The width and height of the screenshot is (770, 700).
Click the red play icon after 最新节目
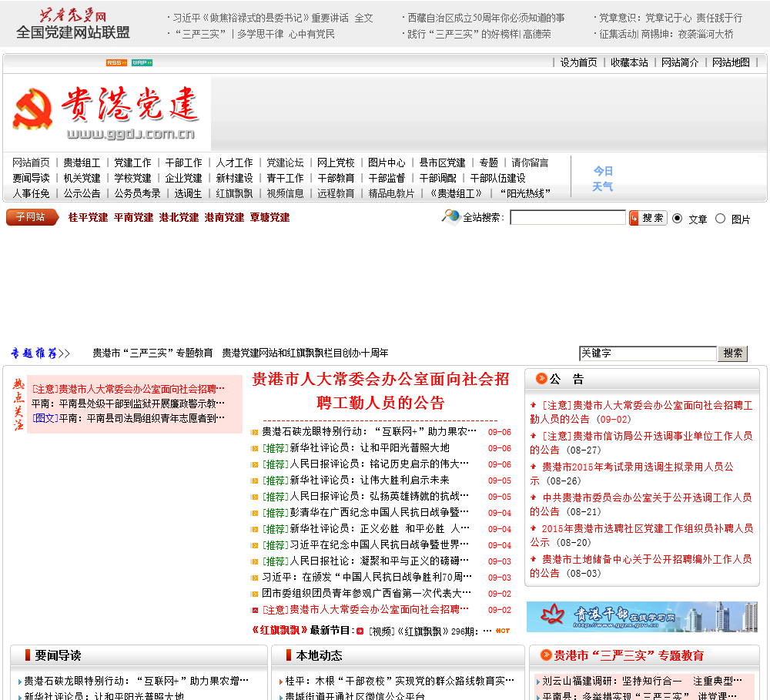pyautogui.click(x=360, y=631)
